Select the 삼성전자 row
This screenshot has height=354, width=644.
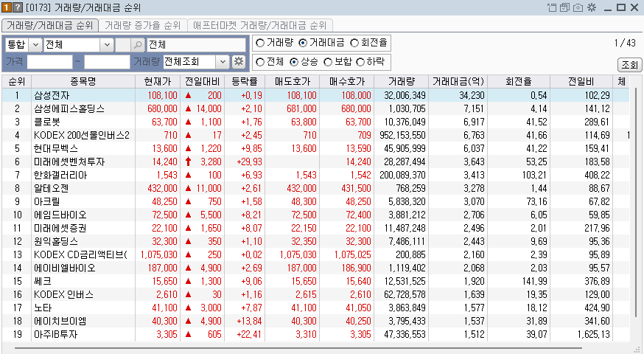(315, 95)
